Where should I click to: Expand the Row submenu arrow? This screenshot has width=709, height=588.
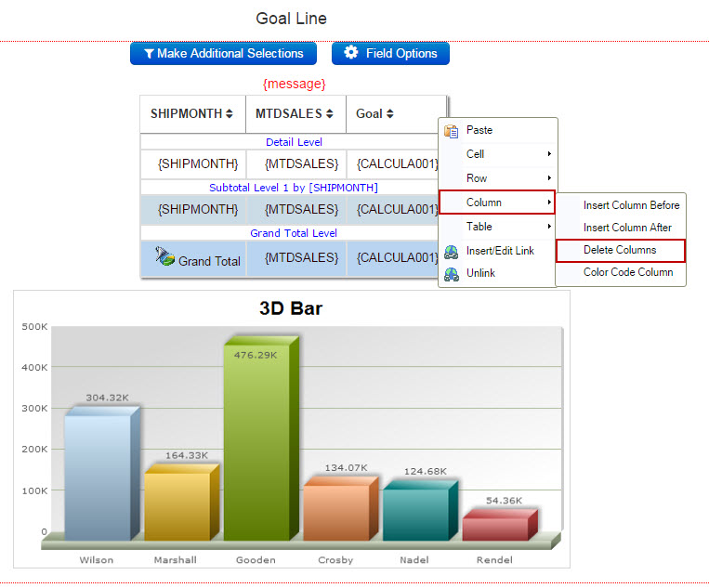point(549,177)
